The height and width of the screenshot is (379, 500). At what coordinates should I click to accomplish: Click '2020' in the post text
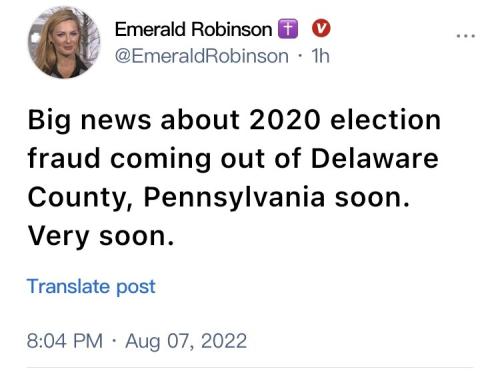pyautogui.click(x=285, y=120)
